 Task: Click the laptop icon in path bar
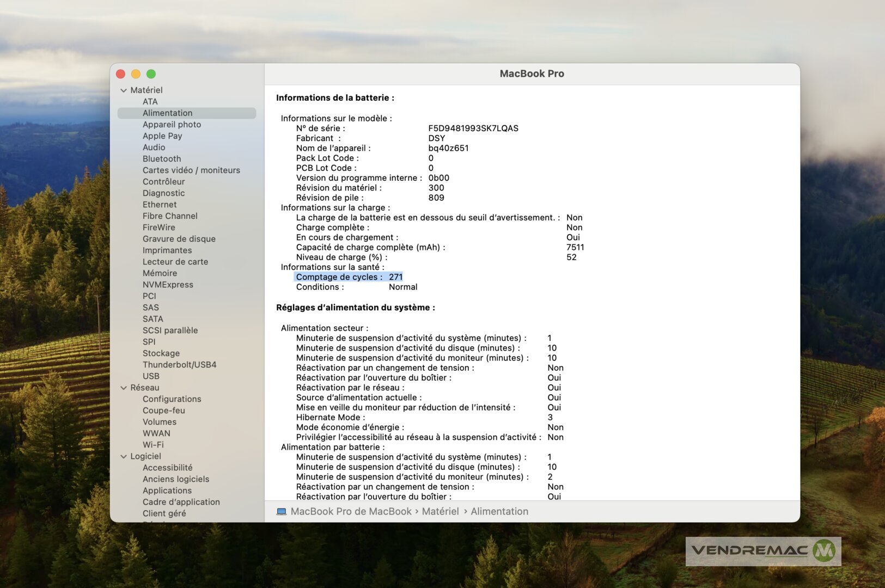click(281, 512)
